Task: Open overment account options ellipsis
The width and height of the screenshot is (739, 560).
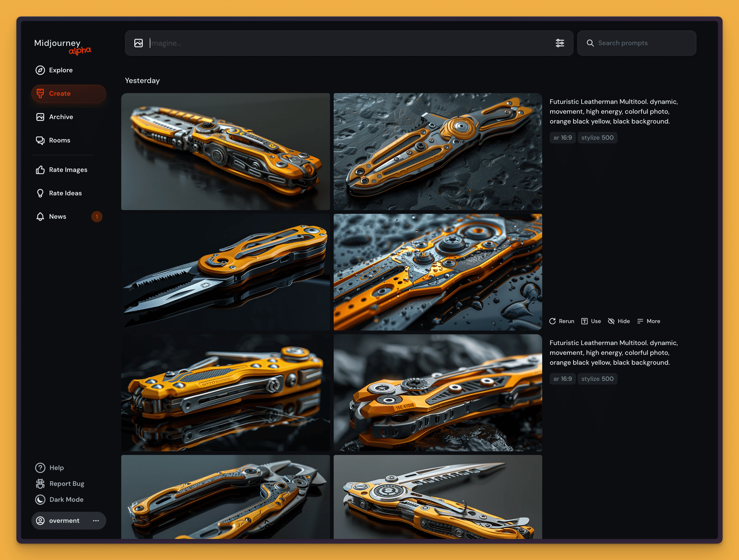Action: coord(96,521)
